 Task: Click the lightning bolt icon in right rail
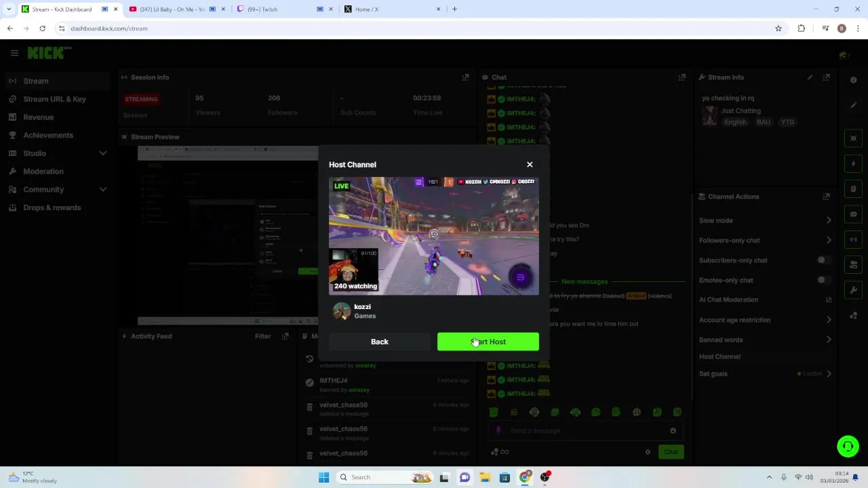coord(853,163)
